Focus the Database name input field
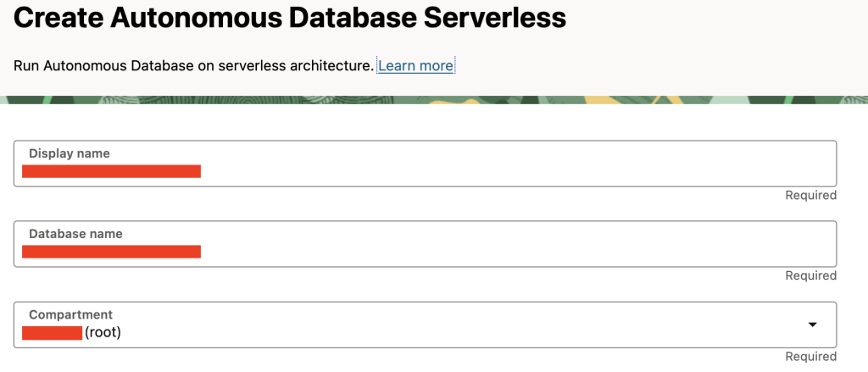The width and height of the screenshot is (868, 372). (509, 251)
